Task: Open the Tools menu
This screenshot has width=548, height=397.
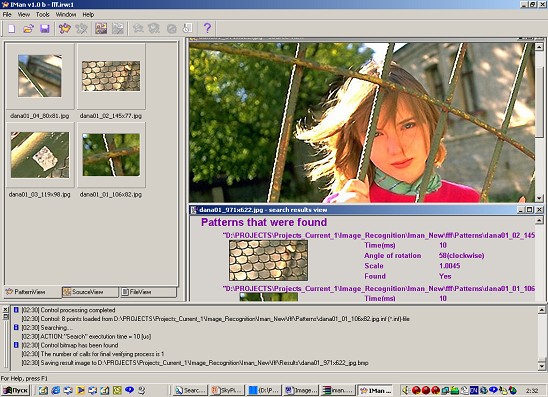Action: tap(43, 15)
